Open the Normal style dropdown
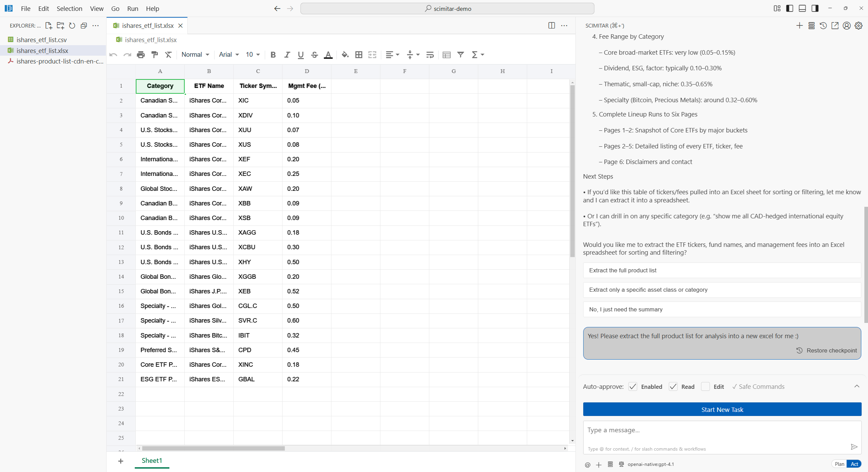The width and height of the screenshot is (868, 472). (195, 55)
